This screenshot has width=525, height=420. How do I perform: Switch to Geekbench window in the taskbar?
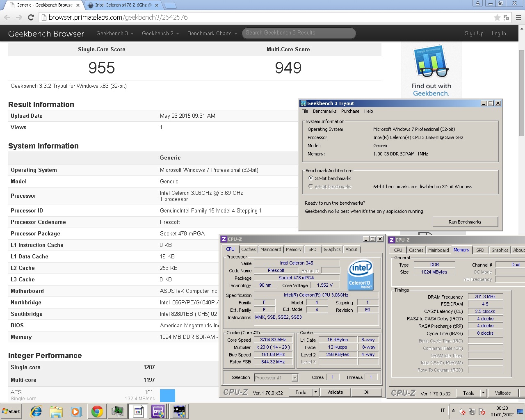pyautogui.click(x=138, y=411)
